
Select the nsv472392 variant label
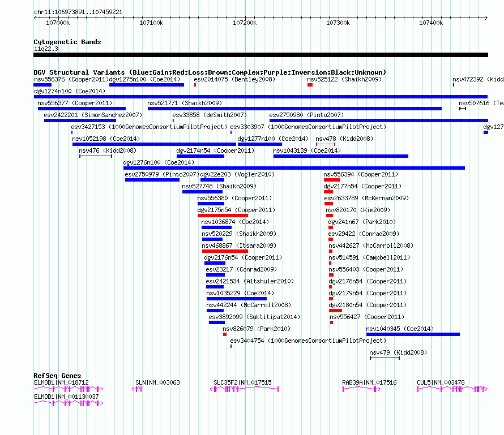point(478,79)
